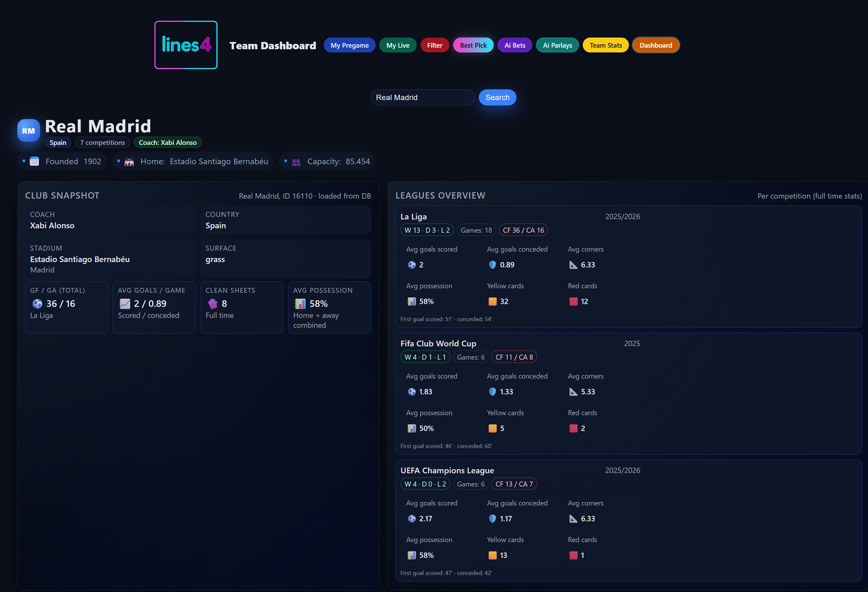Click La Liga Games: 18 pill
The height and width of the screenshot is (592, 868).
click(476, 230)
